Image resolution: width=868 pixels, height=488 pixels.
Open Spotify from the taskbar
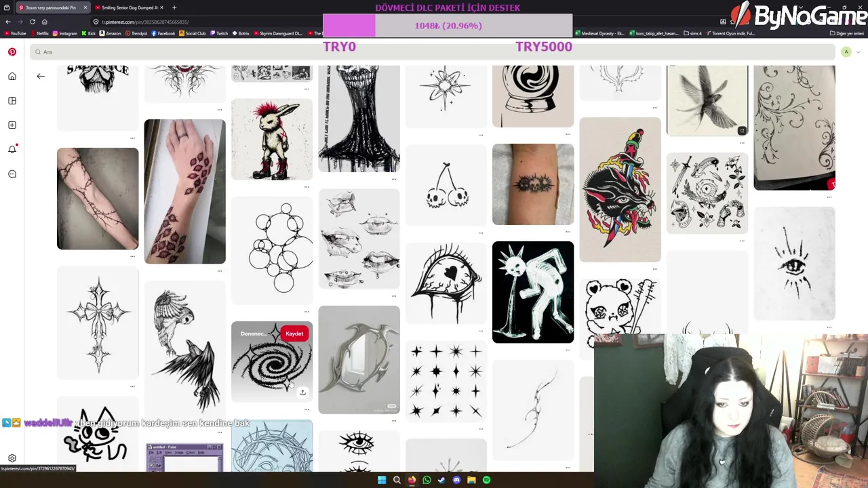tap(486, 480)
